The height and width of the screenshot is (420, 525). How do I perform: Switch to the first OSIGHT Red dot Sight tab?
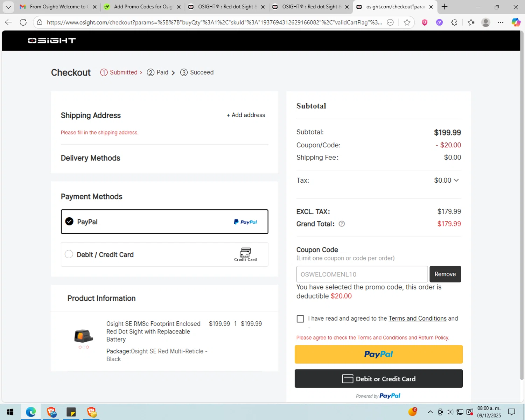[x=227, y=7]
